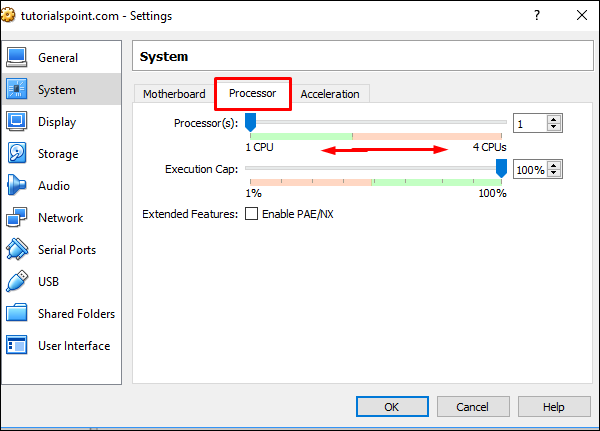Click the OK button
The height and width of the screenshot is (431, 600).
pos(392,407)
